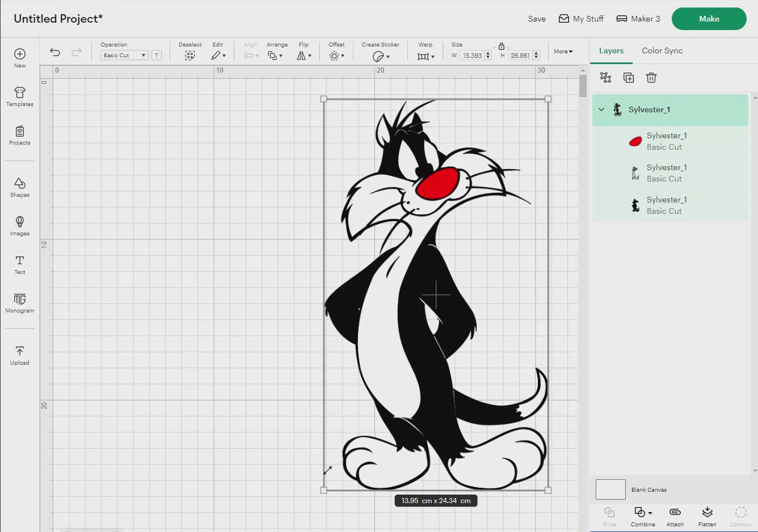Select the outline Sylvester_1 middle layer

tap(670, 173)
